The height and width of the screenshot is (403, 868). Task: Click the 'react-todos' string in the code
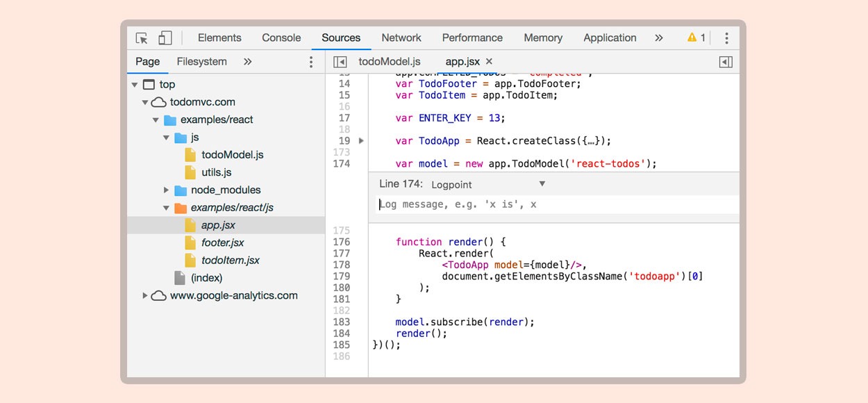[x=606, y=164]
